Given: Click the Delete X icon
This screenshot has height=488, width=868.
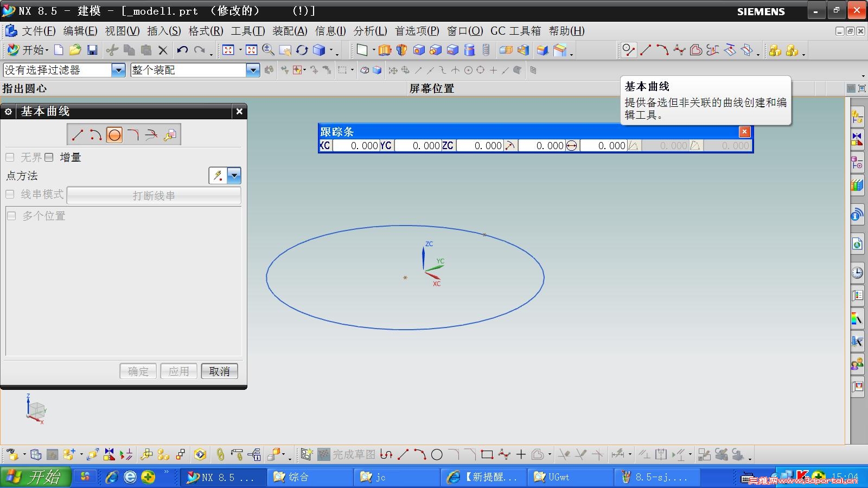Looking at the screenshot, I should click(163, 50).
